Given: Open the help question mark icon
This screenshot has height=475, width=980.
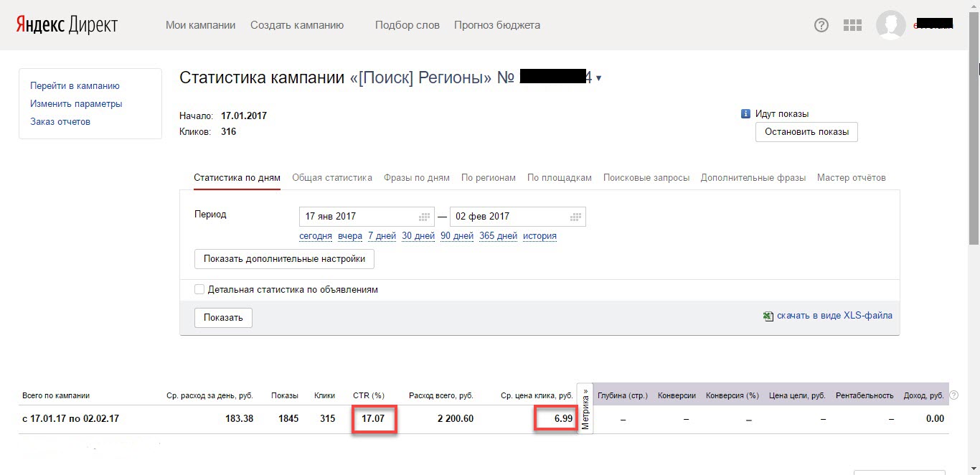Looking at the screenshot, I should [x=821, y=25].
